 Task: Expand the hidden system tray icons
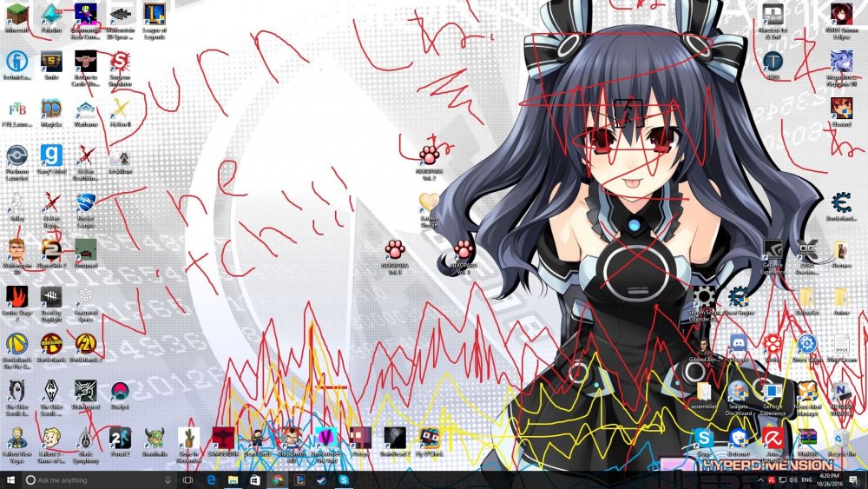[x=759, y=479]
